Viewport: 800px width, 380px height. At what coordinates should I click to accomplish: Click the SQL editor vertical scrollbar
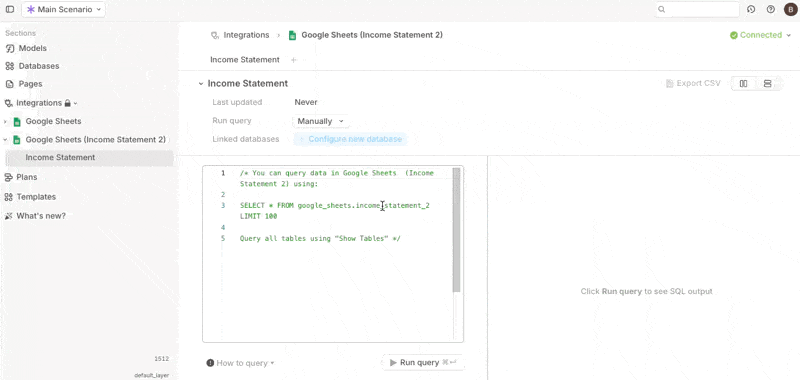point(456,230)
